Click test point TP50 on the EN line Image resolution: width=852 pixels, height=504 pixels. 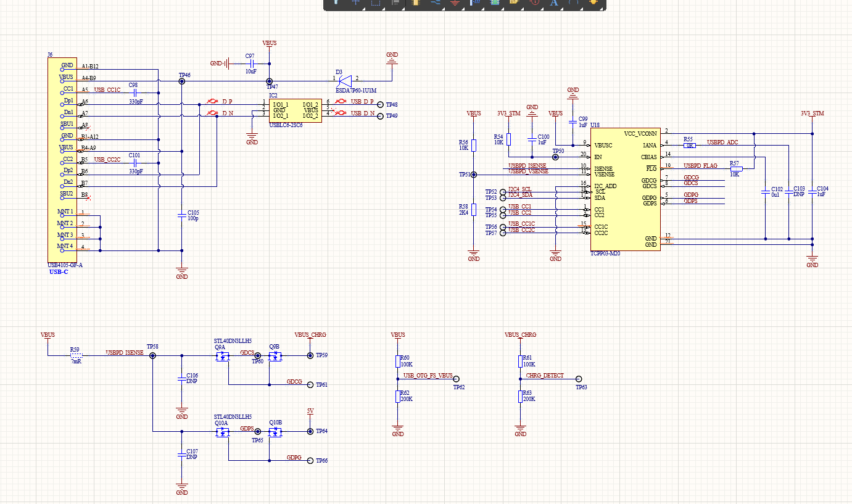[555, 157]
